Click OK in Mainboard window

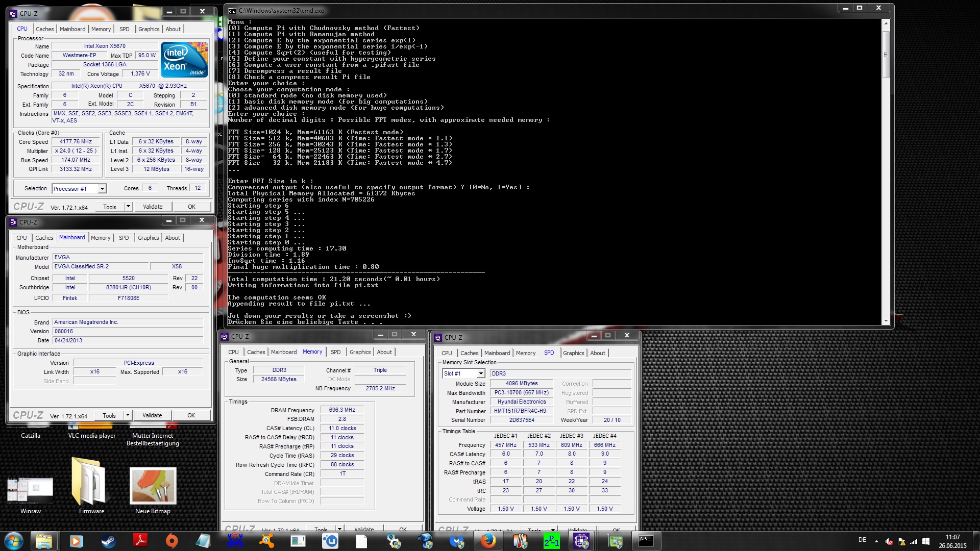(191, 415)
